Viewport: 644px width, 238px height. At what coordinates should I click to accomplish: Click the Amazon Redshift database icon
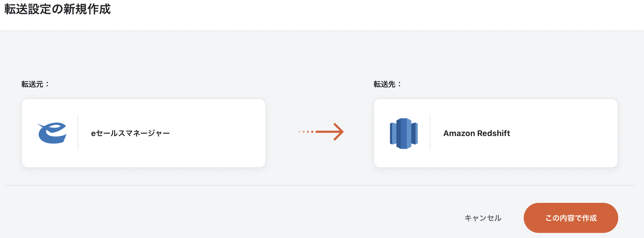404,133
